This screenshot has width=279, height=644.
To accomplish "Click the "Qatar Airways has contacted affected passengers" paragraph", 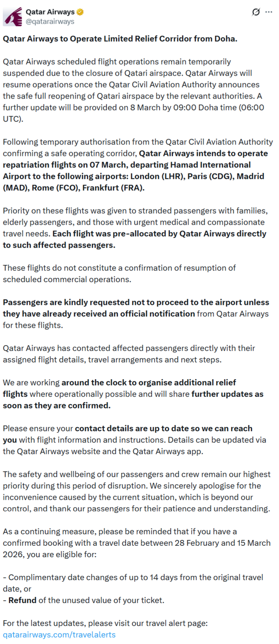I will coord(129,354).
